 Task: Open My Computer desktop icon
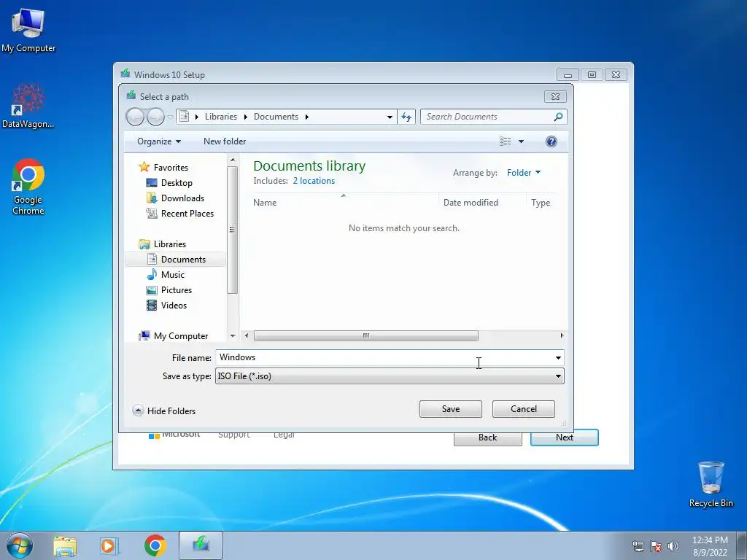28,31
